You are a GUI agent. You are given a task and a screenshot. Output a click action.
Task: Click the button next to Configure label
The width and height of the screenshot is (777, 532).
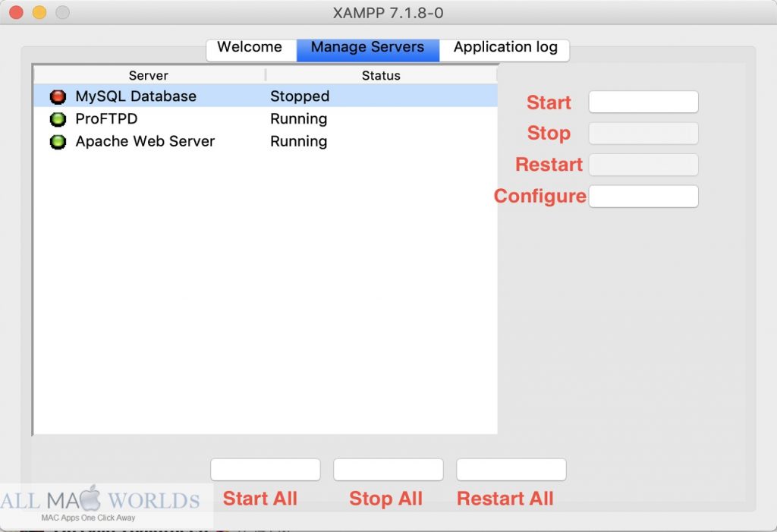pos(643,197)
